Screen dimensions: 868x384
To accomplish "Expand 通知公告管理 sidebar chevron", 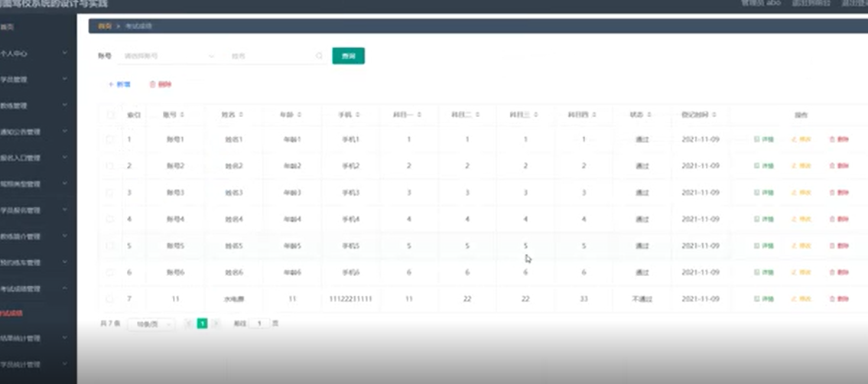I will 65,131.
